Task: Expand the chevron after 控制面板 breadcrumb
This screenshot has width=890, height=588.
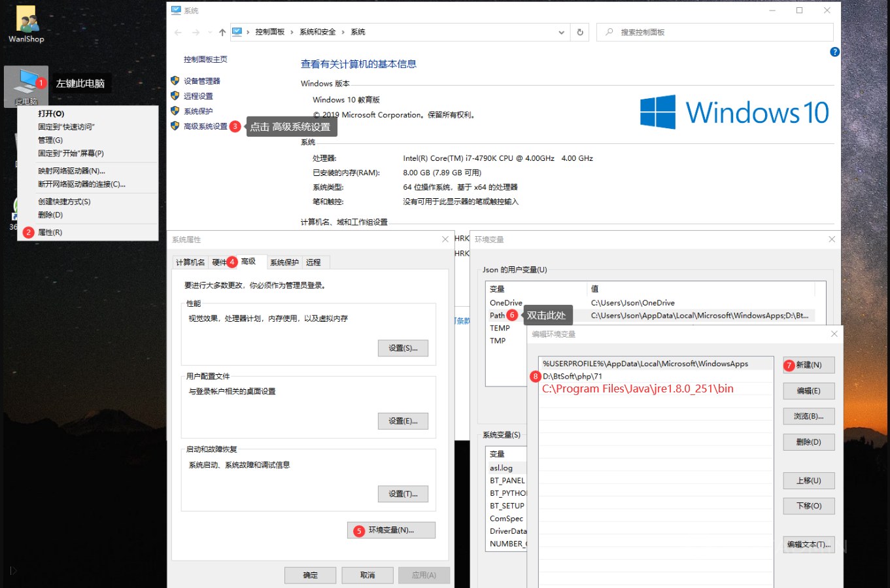Action: click(x=292, y=32)
